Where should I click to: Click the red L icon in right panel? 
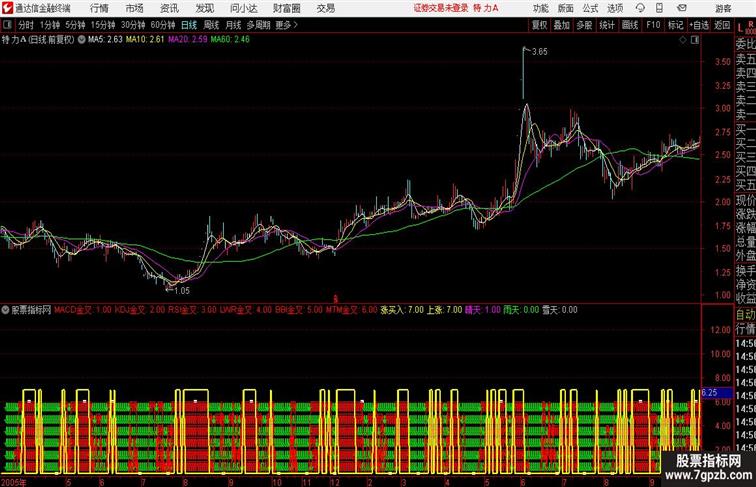740,28
